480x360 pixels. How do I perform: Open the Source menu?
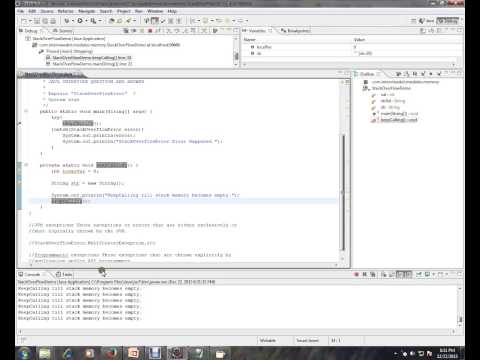[47, 11]
